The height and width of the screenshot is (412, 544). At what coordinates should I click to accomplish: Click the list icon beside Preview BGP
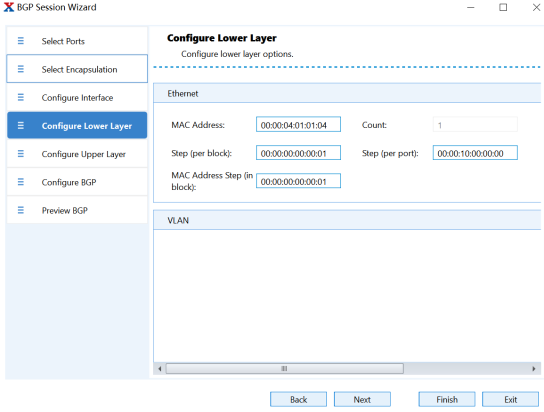pyautogui.click(x=21, y=210)
